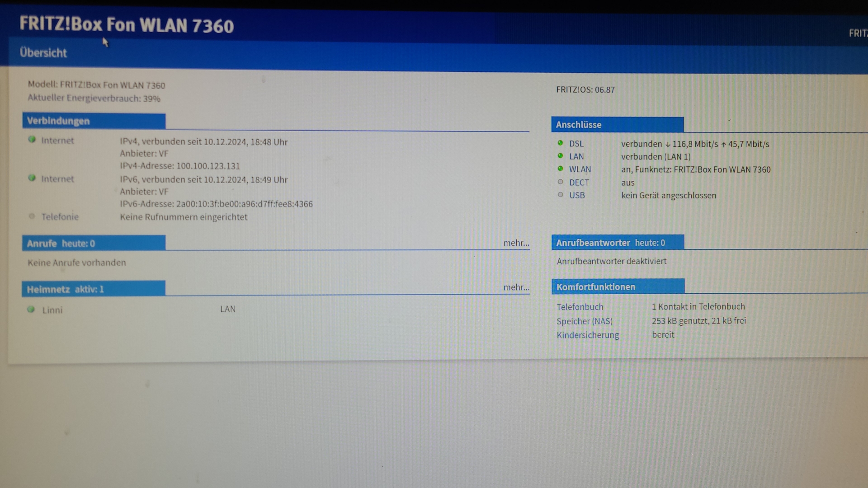This screenshot has height=488, width=868.
Task: Open the USB devices link
Action: coord(577,196)
